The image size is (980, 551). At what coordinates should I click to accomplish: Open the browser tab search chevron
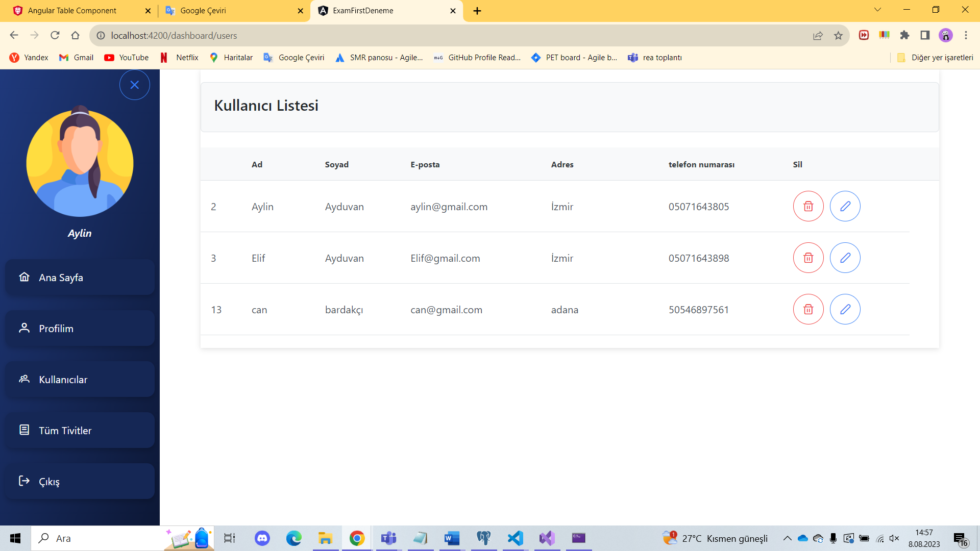coord(877,10)
